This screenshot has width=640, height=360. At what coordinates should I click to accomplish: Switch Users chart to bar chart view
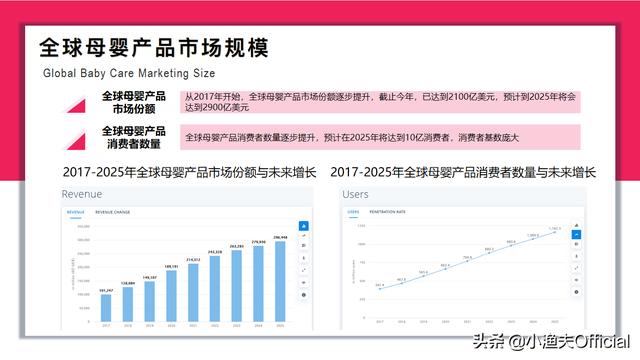click(x=576, y=225)
